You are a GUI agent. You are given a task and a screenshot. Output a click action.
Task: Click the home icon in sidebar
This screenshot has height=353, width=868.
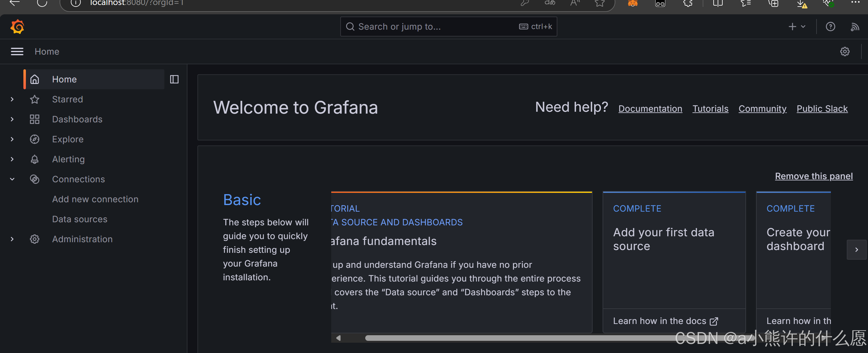(x=35, y=79)
